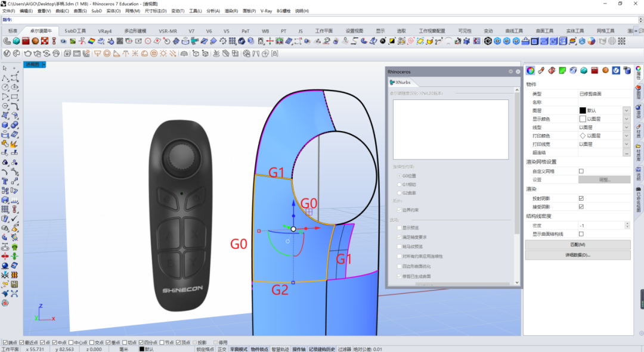644x352 pixels.
Task: Click the paintbrush icon in properties panel
Action: tap(541, 70)
